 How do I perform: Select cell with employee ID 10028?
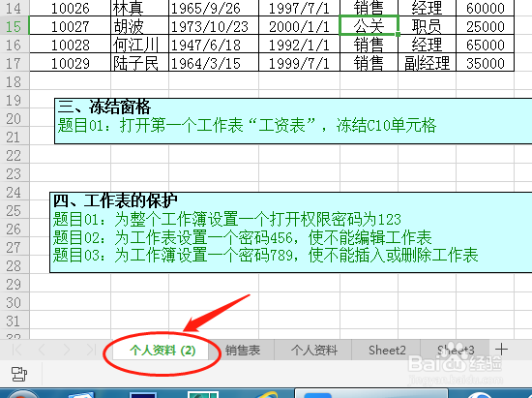[71, 45]
